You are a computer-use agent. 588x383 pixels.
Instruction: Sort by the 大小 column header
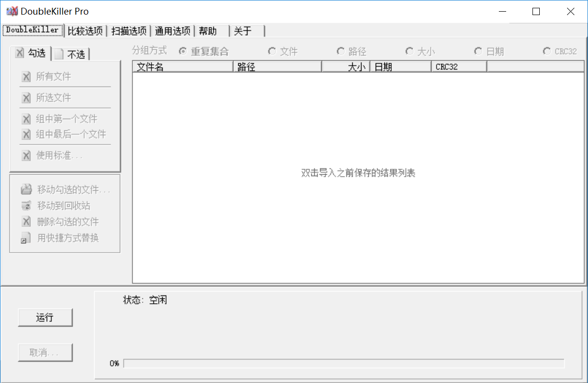[x=346, y=67]
